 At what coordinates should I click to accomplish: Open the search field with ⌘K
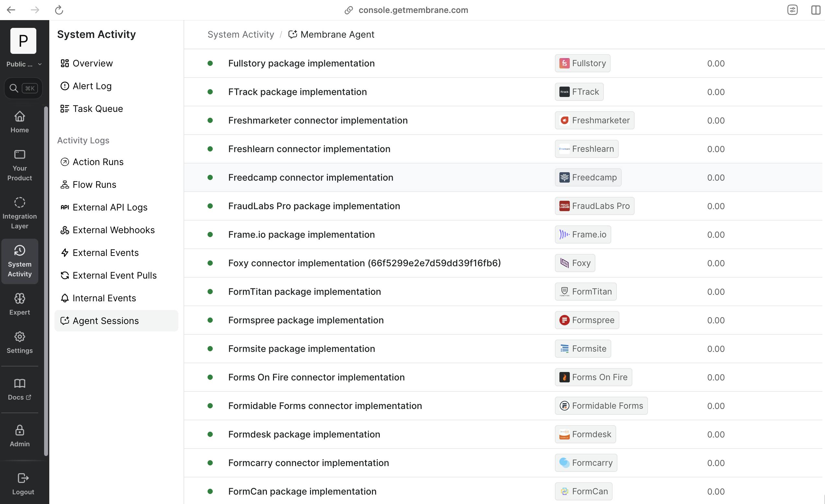(x=23, y=88)
